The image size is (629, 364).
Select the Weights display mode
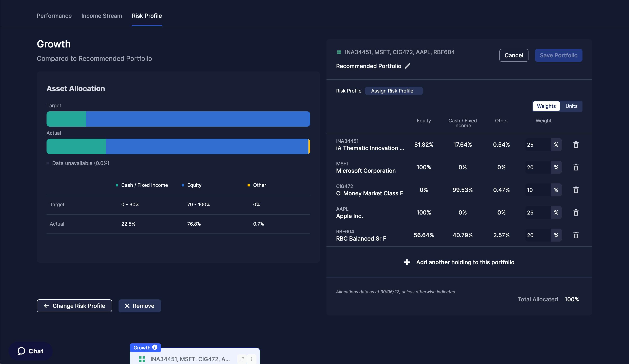coord(546,106)
